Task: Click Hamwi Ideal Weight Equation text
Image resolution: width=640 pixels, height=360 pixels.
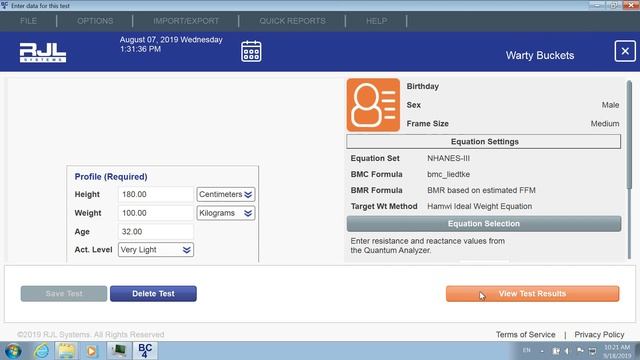Action: click(x=479, y=207)
